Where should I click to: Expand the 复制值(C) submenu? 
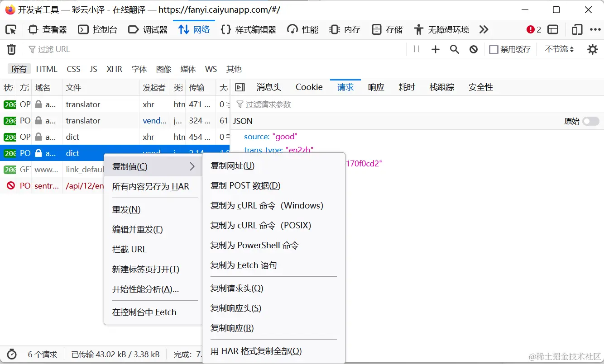point(154,166)
